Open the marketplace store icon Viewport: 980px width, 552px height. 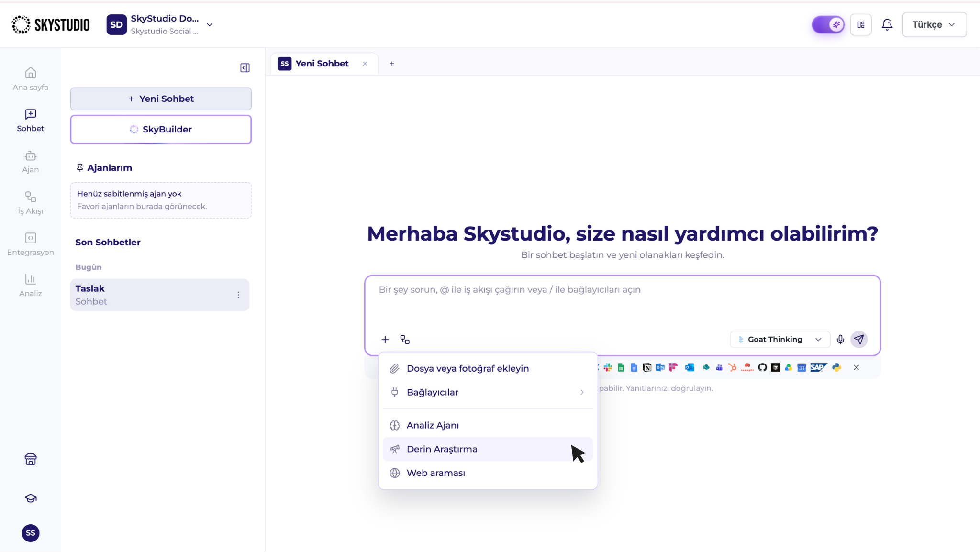(x=31, y=459)
